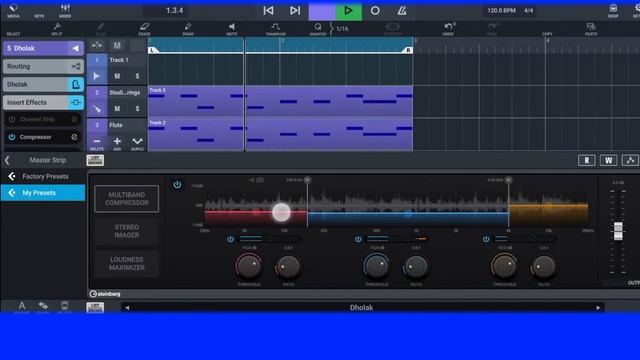This screenshot has width=640, height=360.
Task: Toggle mid band power button
Action: pos(358,239)
